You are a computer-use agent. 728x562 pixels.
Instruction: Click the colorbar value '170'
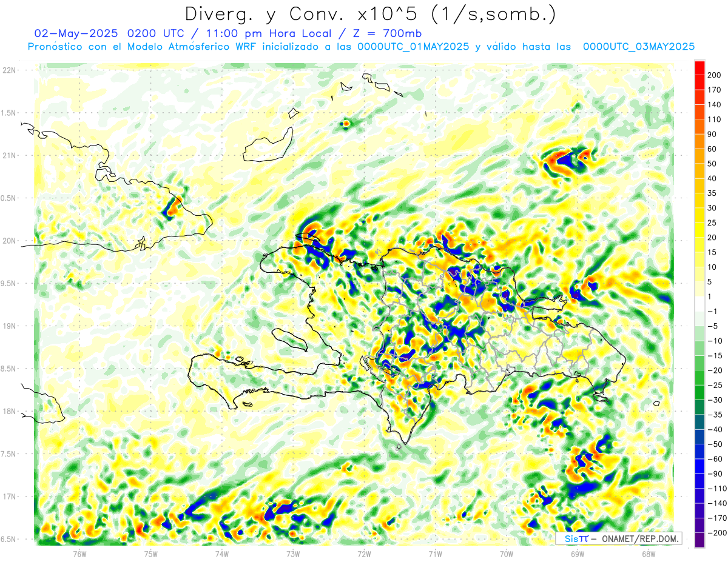(x=714, y=90)
